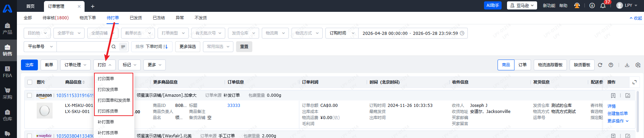Expand the 订单处理 dropdown button
The height and width of the screenshot is (138, 644).
(75, 65)
